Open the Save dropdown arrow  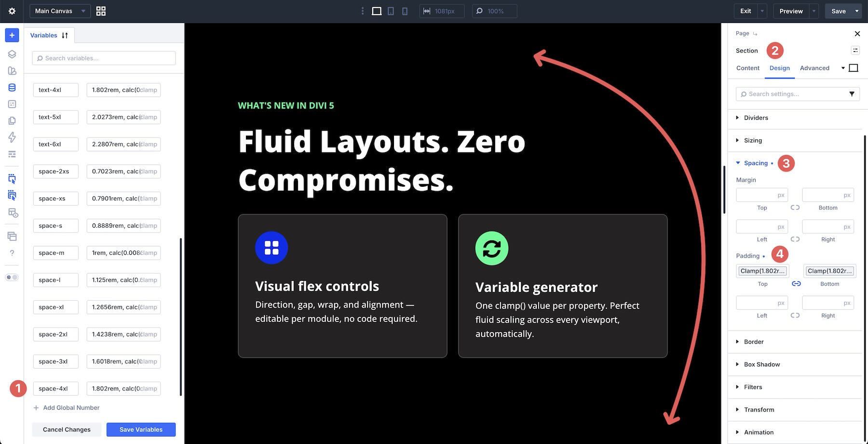click(857, 11)
